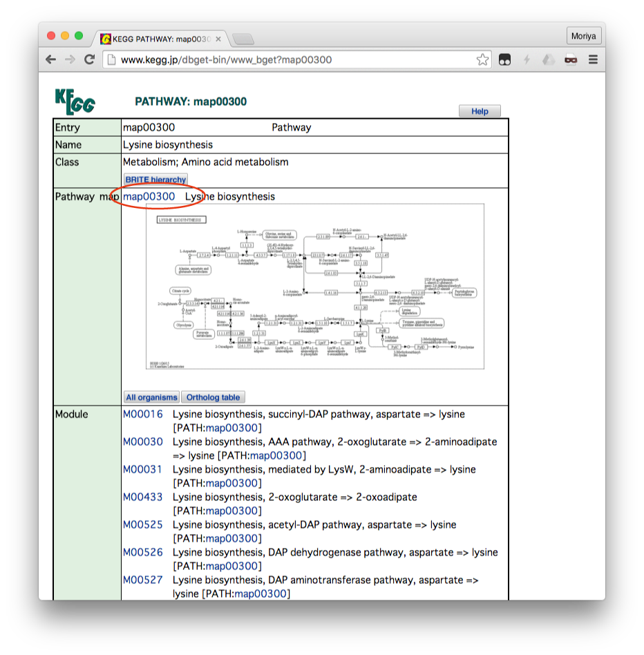The image size is (644, 655).
Task: Click the 'PATHWAY: map00300' page heading
Action: [x=191, y=102]
